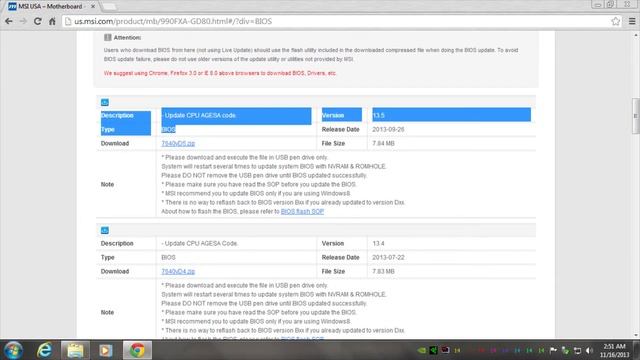Click the release date 2013-07-22
640x360 pixels.
(x=388, y=258)
